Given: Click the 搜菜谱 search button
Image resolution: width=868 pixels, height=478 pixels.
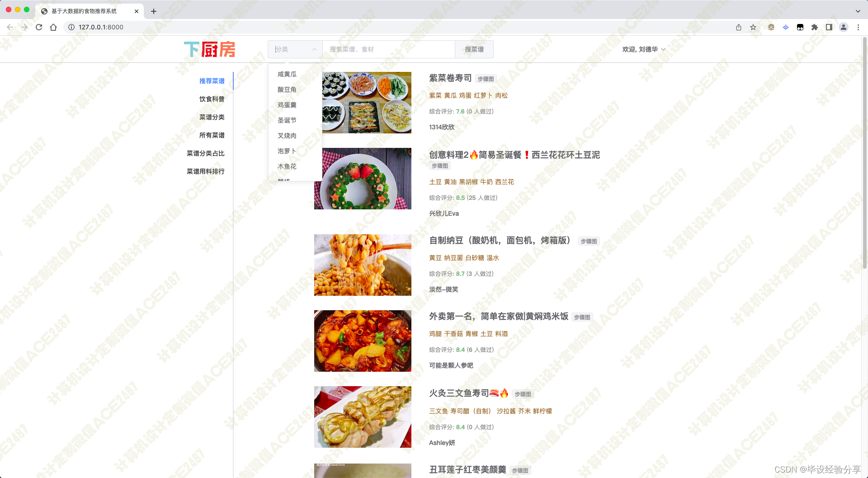Looking at the screenshot, I should (474, 49).
